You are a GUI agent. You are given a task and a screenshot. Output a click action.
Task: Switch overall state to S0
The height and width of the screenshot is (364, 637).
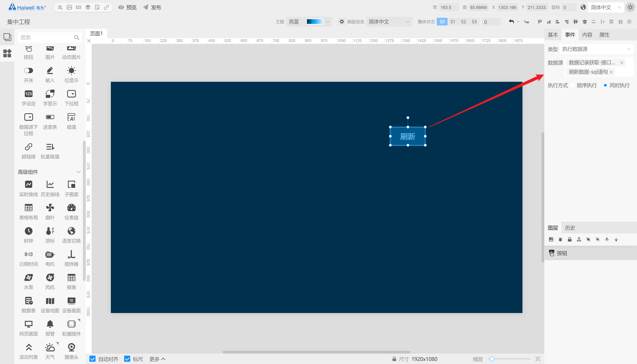tap(442, 22)
